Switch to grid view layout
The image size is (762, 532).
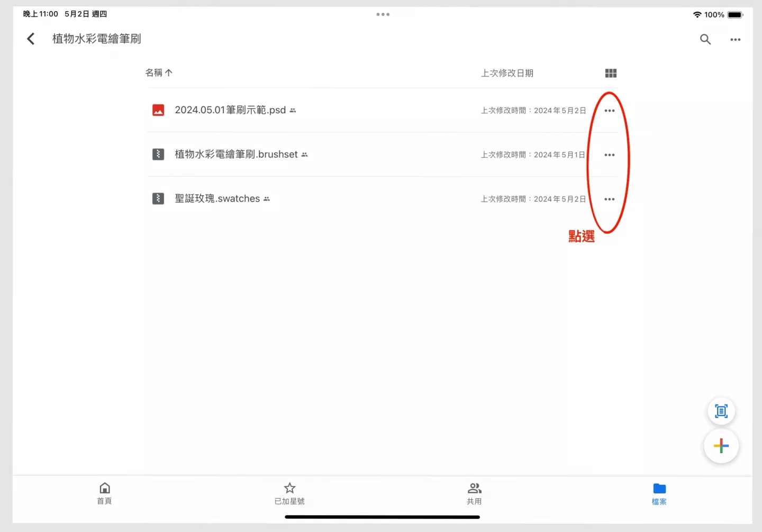[x=611, y=73]
